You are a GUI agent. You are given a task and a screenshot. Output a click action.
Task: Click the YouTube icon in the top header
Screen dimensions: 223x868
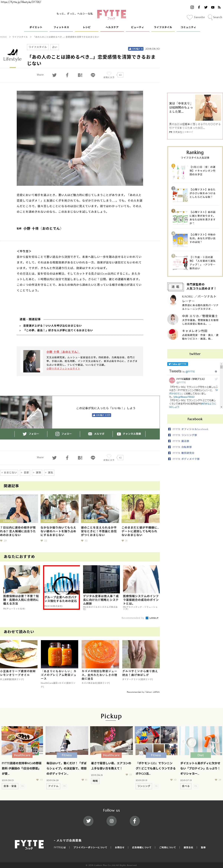[x=212, y=7]
